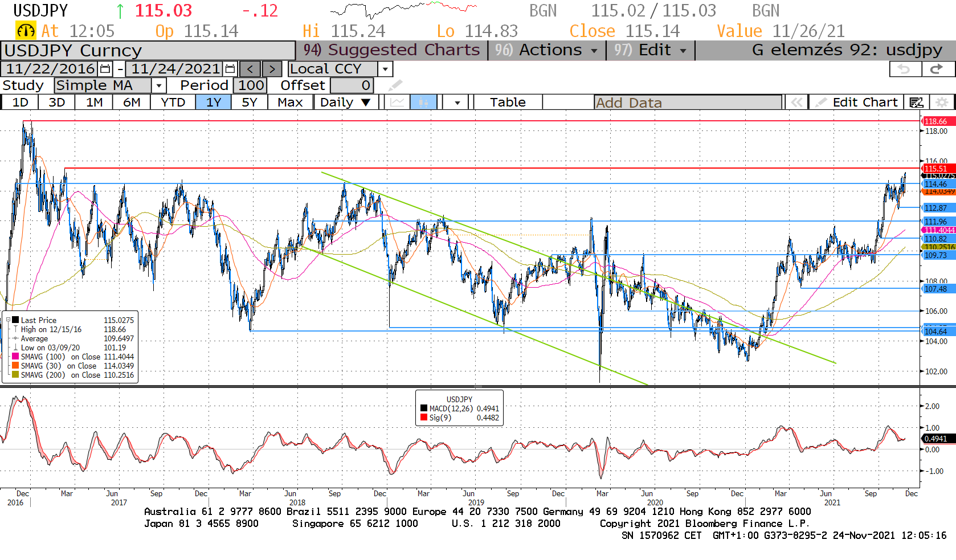956x560 pixels.
Task: Click the SMAVG (100) on Close legend row
Action: click(73, 357)
